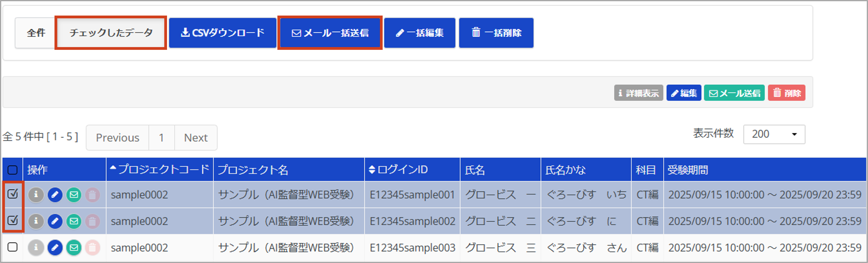Click red trash icon for E12345sample001 row
This screenshot has width=868, height=263.
pos(92,195)
